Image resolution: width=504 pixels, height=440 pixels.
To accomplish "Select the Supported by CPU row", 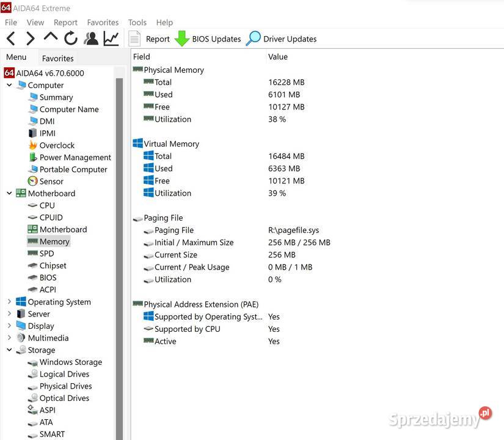I will click(211, 329).
